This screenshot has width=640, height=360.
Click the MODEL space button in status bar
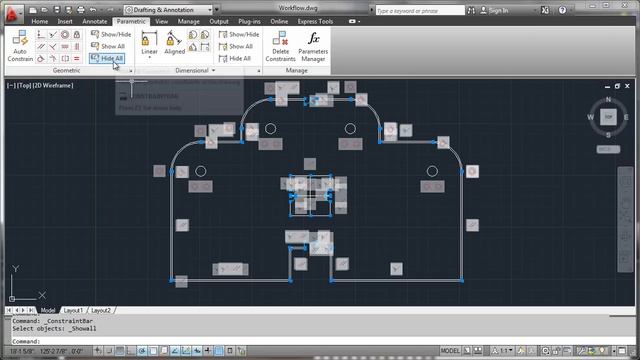pyautogui.click(x=450, y=351)
